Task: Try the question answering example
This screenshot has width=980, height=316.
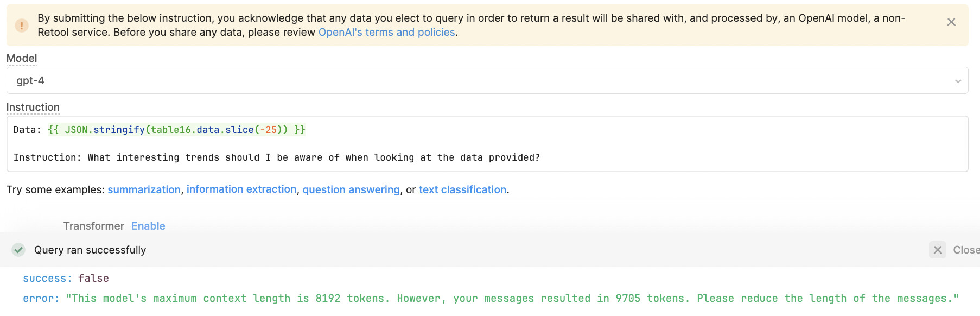Action: point(351,190)
